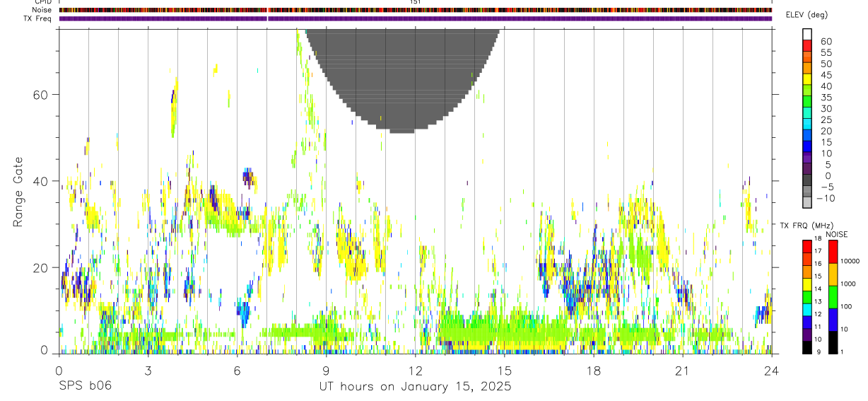This screenshot has height=401, width=868.
Task: Click the multicolored Noise strip above the plot
Action: coord(415,10)
